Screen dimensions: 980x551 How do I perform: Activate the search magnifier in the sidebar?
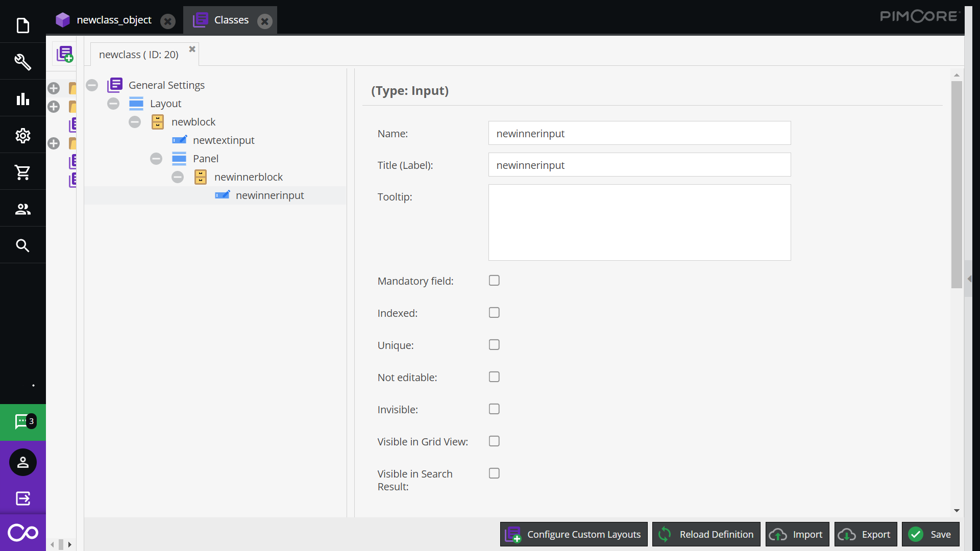pos(23,245)
